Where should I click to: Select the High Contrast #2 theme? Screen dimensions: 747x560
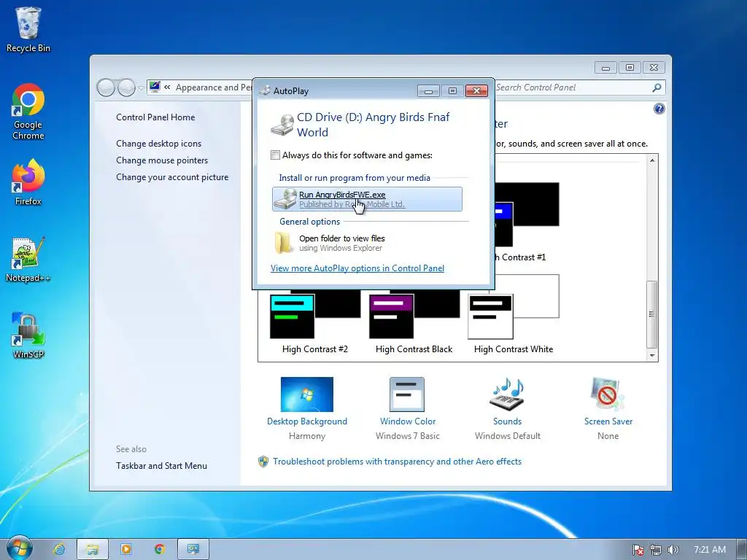[x=315, y=324]
